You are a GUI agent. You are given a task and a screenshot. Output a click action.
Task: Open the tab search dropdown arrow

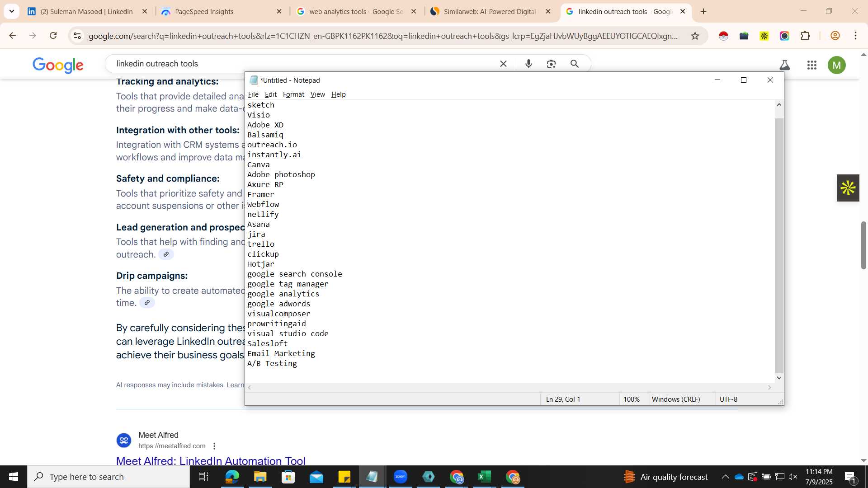[x=12, y=11]
